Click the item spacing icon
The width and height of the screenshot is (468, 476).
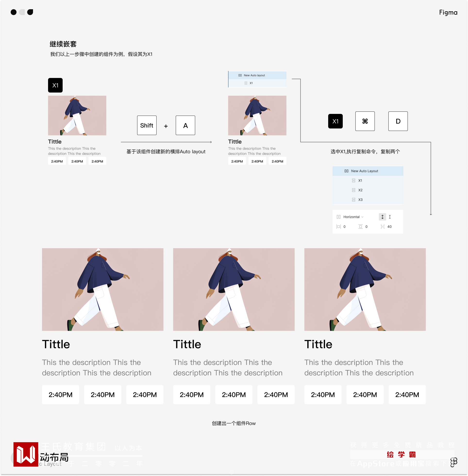click(x=383, y=227)
